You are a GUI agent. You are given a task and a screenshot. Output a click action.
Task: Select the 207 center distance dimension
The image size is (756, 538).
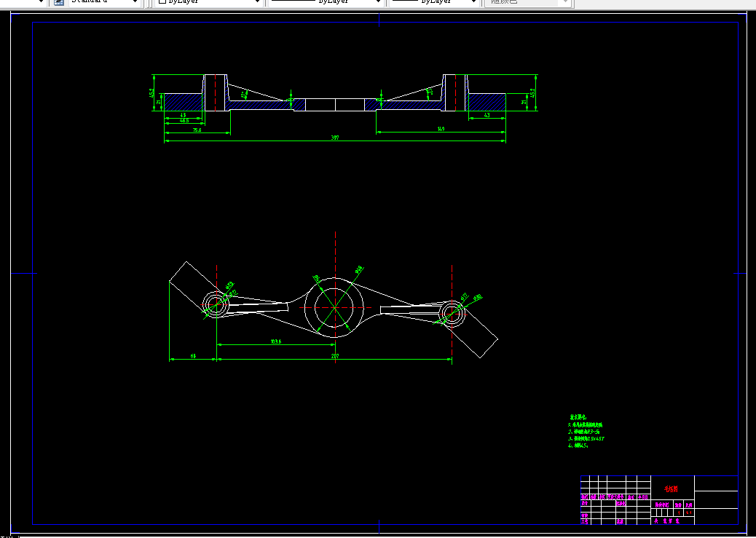[x=335, y=356]
